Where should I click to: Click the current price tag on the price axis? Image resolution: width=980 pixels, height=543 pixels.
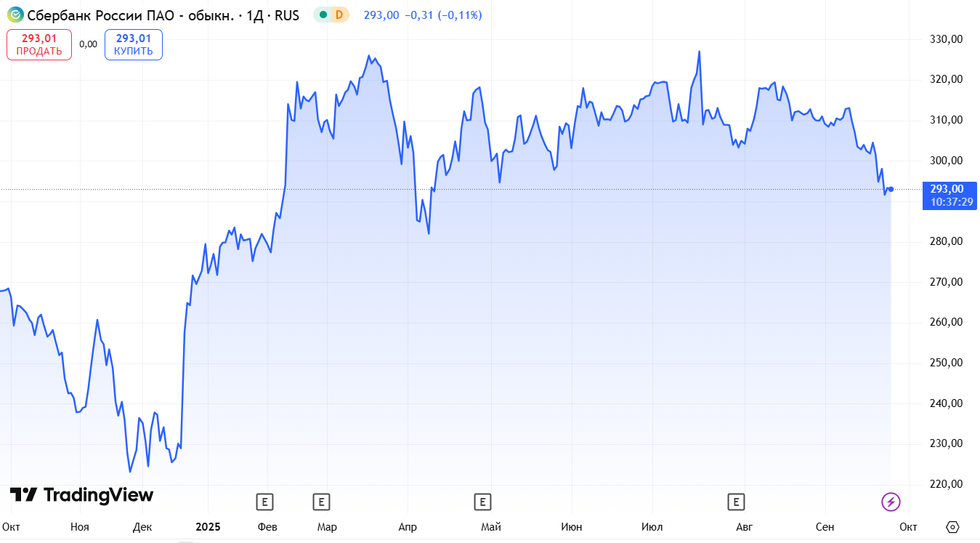point(951,196)
